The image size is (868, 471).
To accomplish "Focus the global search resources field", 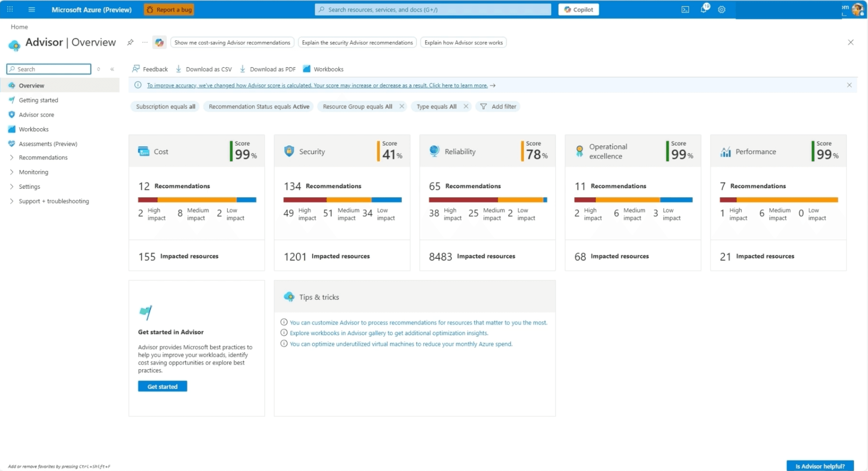I will point(433,9).
